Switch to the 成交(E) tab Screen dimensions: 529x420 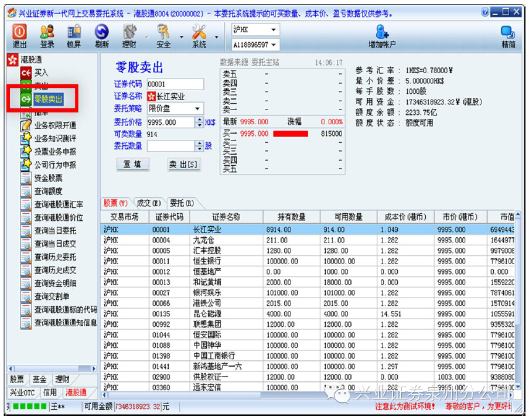click(x=148, y=203)
